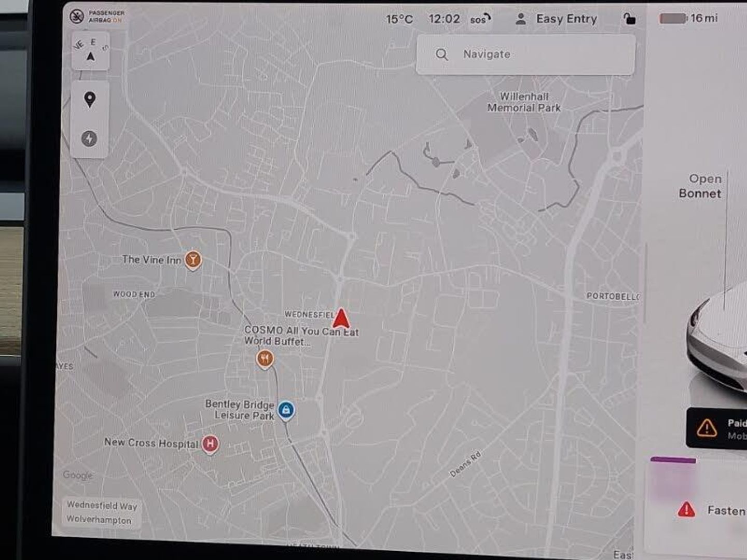Select New Cross Hospital marker

[x=210, y=444]
